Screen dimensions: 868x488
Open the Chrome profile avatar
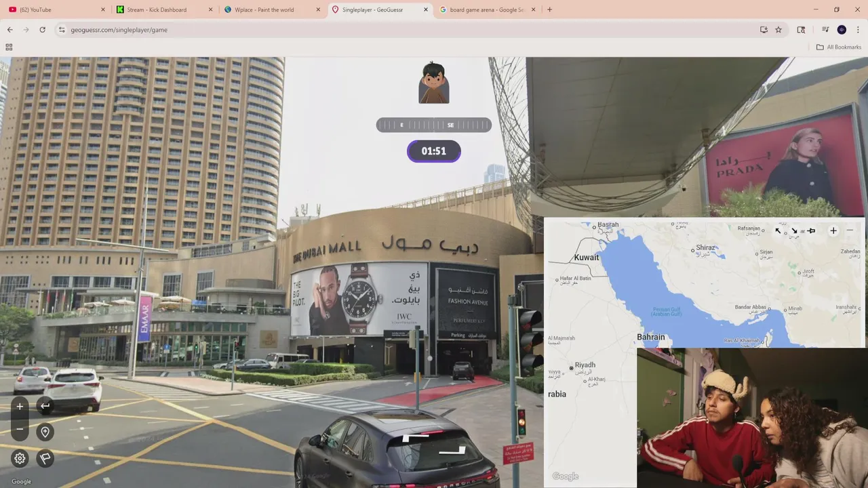(x=842, y=30)
